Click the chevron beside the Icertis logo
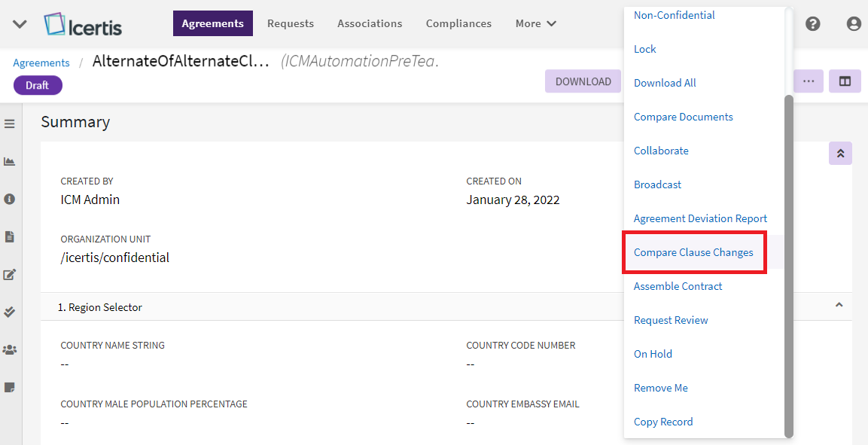 point(20,24)
